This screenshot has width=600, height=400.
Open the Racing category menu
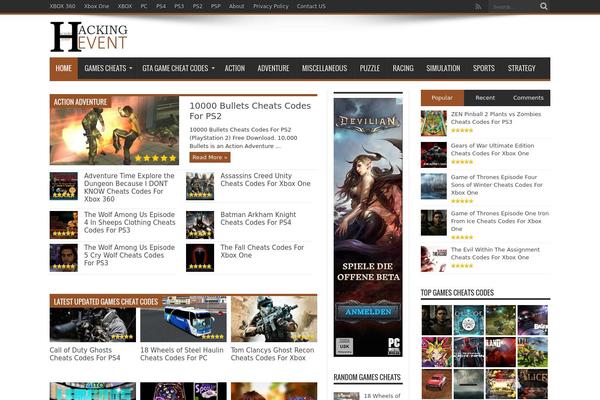403,69
